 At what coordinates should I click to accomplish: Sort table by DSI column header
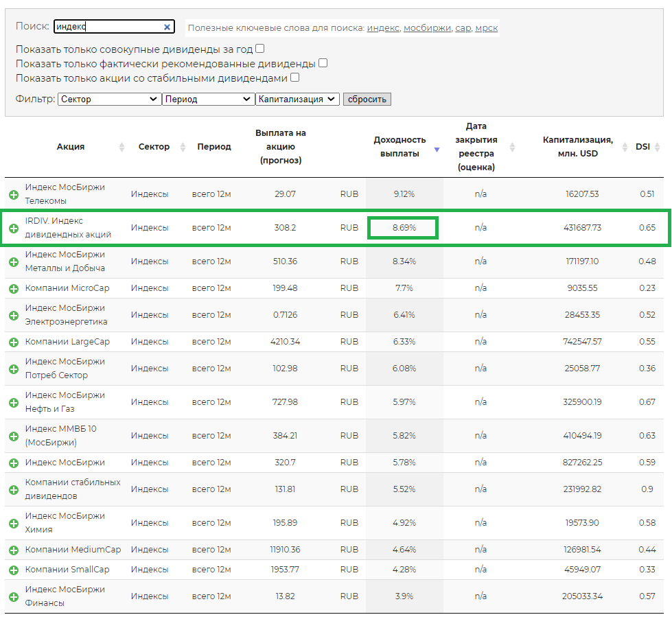pyautogui.click(x=642, y=147)
